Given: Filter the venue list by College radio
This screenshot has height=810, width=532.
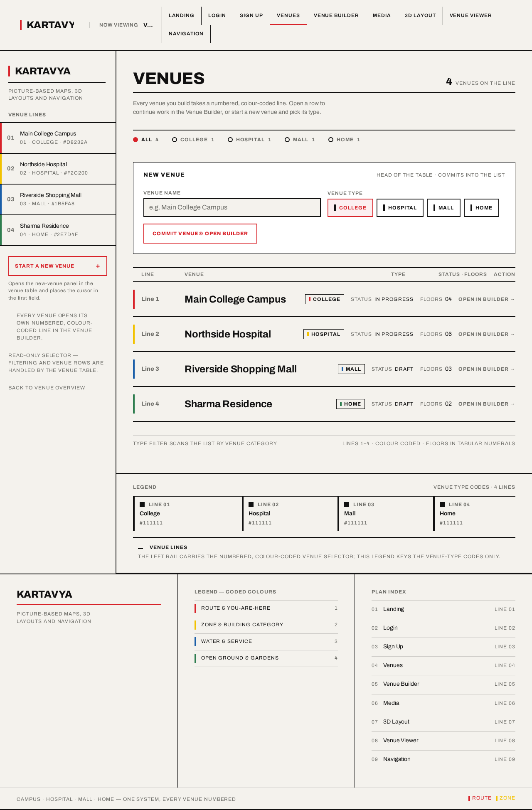Looking at the screenshot, I should 193,140.
